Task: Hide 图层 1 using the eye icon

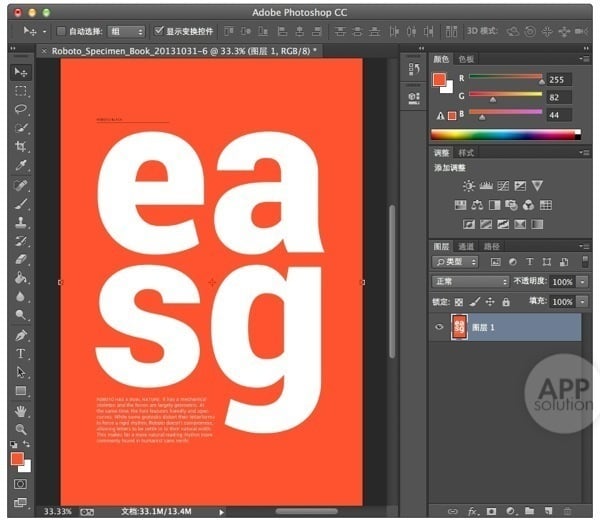Action: click(439, 327)
